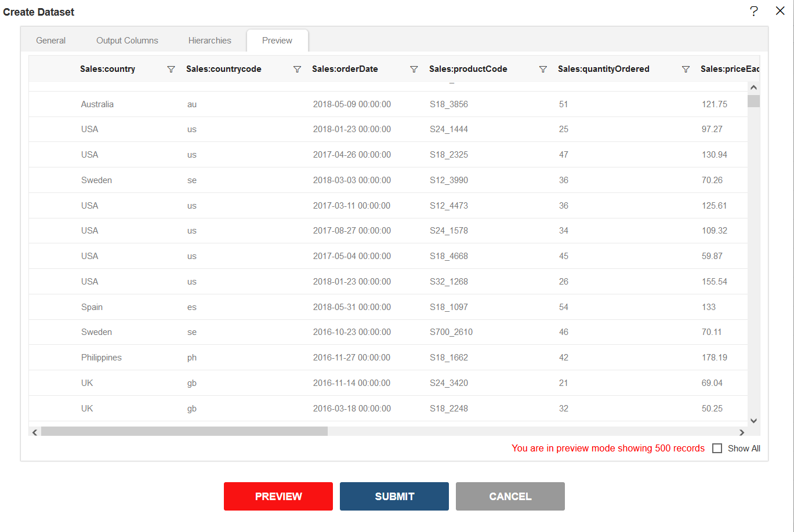
Task: Click the red PREVIEW button
Action: [278, 496]
